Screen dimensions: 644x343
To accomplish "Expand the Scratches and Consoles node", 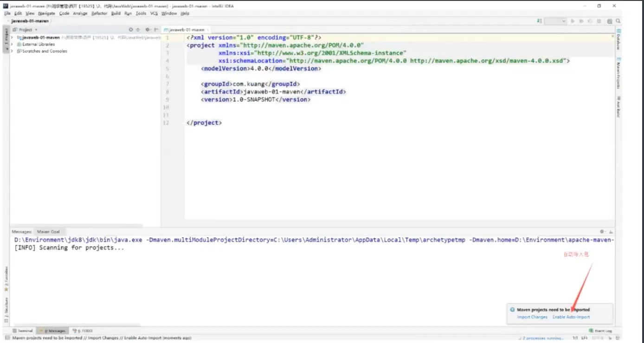I will pyautogui.click(x=13, y=51).
